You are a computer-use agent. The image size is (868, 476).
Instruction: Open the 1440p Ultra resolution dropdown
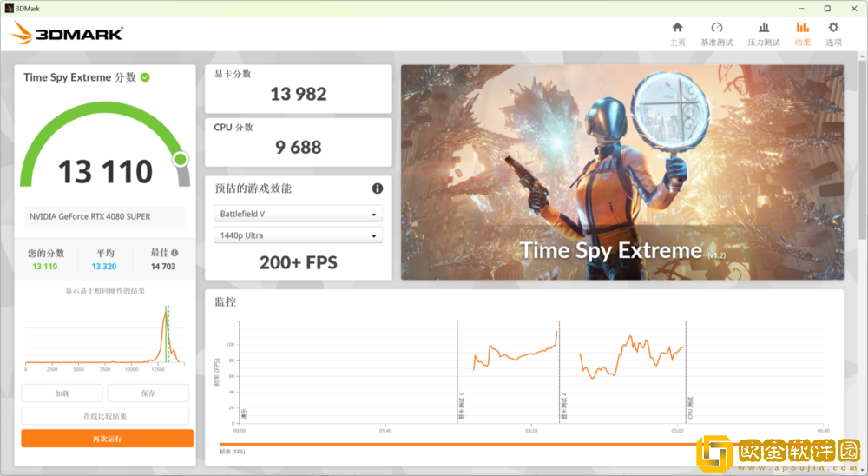[x=298, y=235]
